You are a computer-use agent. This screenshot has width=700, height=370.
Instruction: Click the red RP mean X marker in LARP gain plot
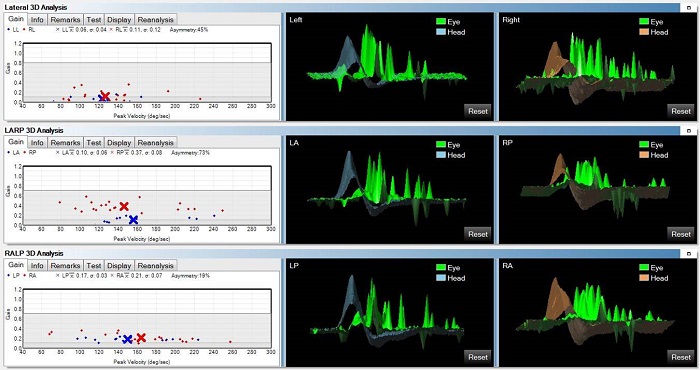(x=124, y=206)
